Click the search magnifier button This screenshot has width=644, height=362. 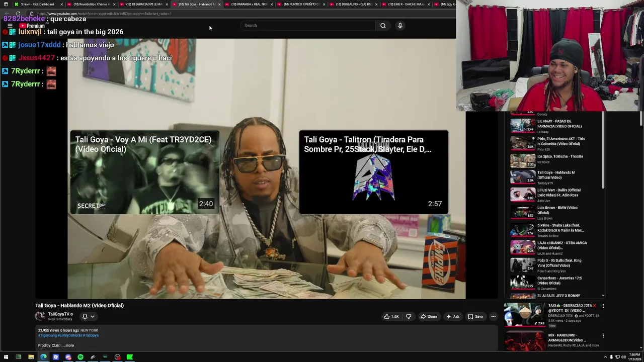pyautogui.click(x=383, y=26)
